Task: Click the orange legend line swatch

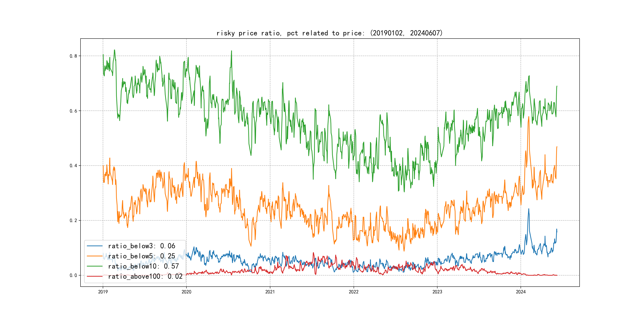Action: (94, 256)
